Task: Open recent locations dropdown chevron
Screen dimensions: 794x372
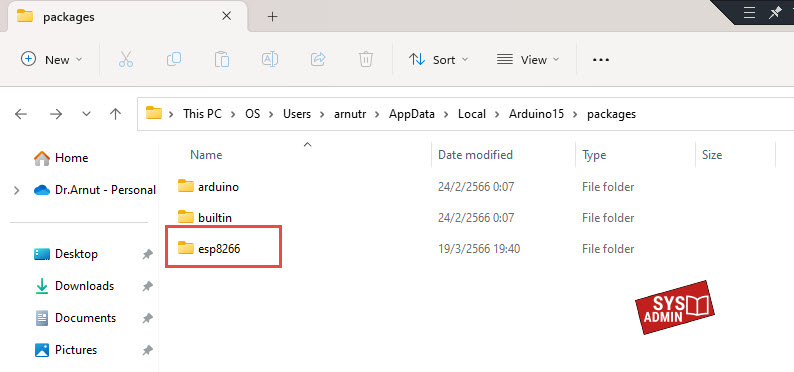Action: point(87,114)
